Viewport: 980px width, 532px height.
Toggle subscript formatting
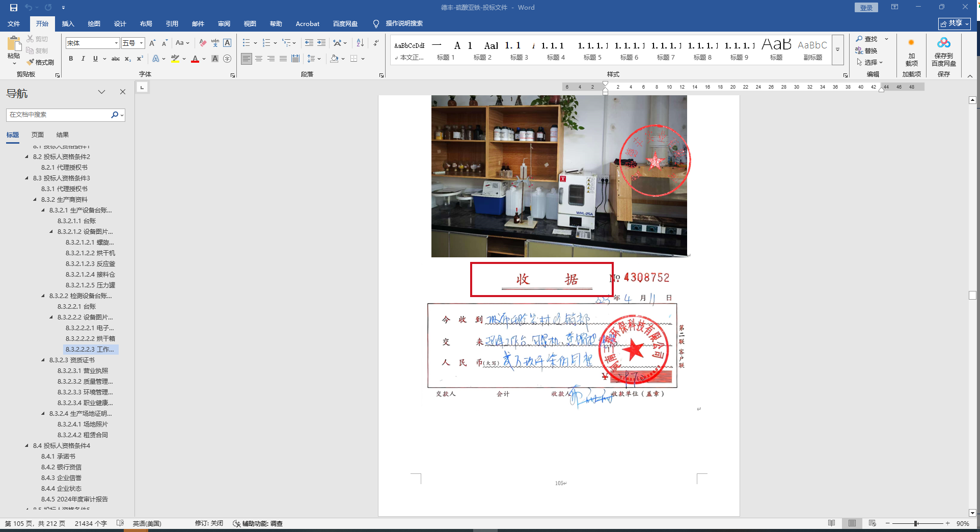pos(128,59)
